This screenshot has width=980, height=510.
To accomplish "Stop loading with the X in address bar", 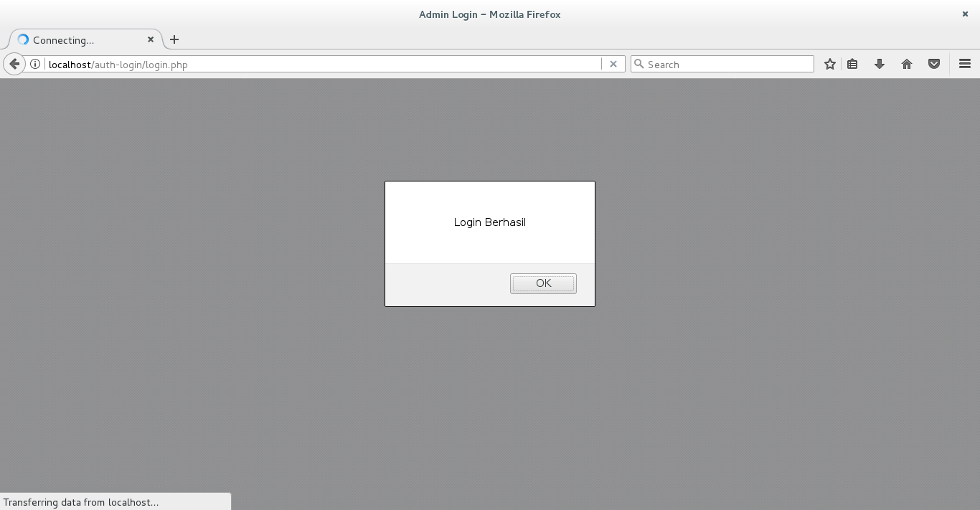I will [x=613, y=64].
